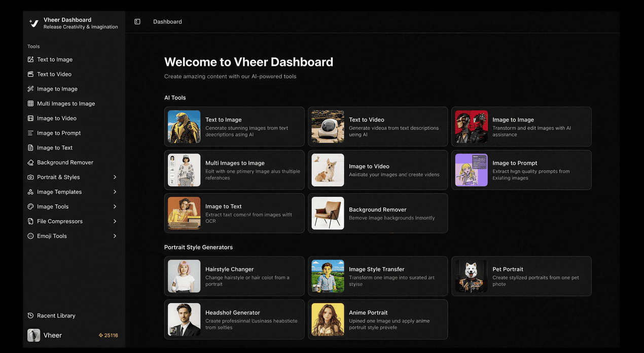The image size is (644, 353).
Task: Open the Recent Library icon
Action: (x=30, y=315)
